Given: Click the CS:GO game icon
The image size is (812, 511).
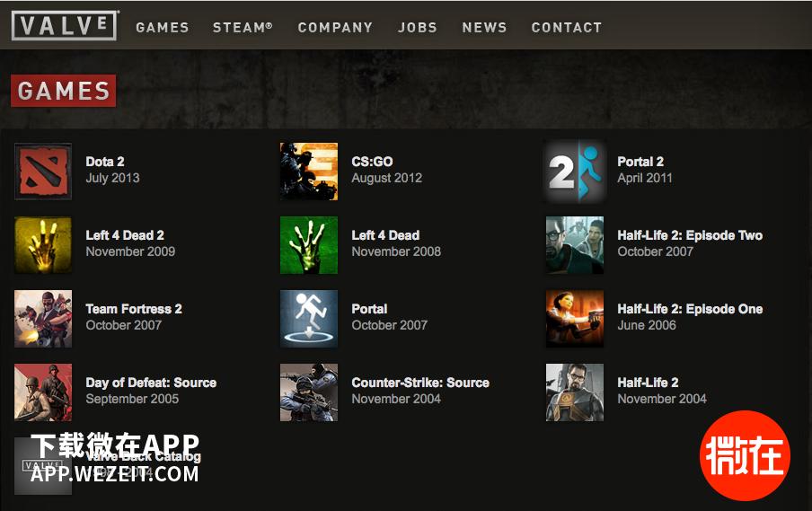Looking at the screenshot, I should [309, 172].
